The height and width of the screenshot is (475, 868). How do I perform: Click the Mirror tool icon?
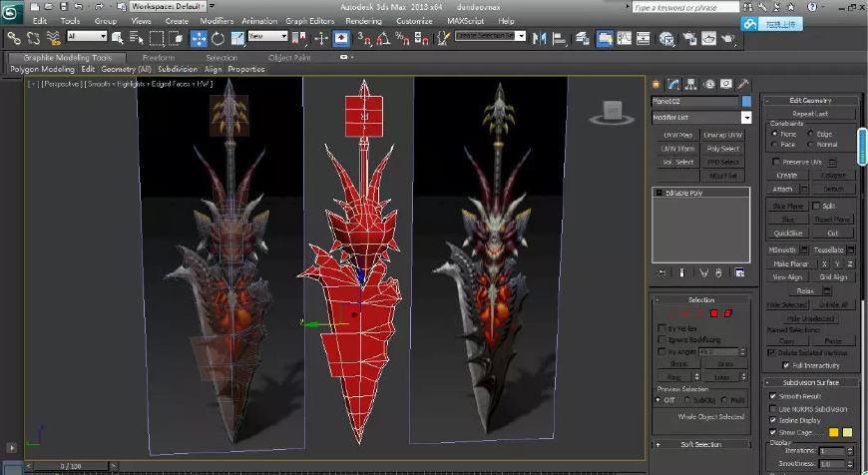click(539, 38)
